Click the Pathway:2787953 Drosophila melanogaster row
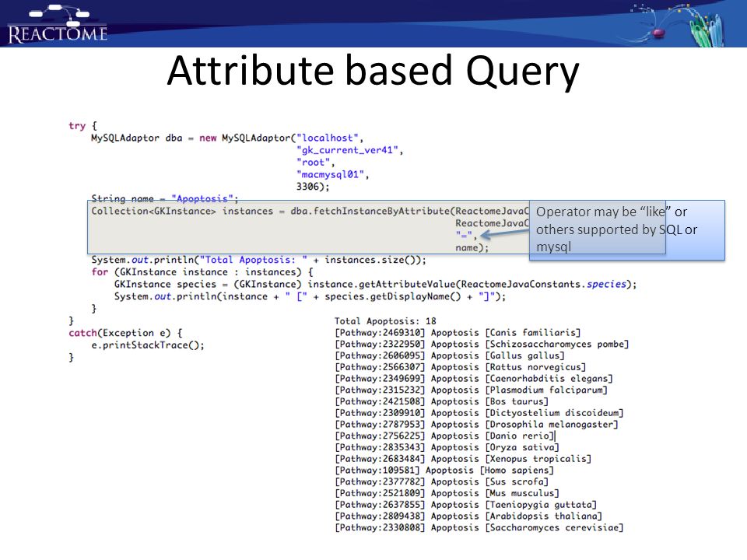Image resolution: width=747 pixels, height=560 pixels. (476, 425)
